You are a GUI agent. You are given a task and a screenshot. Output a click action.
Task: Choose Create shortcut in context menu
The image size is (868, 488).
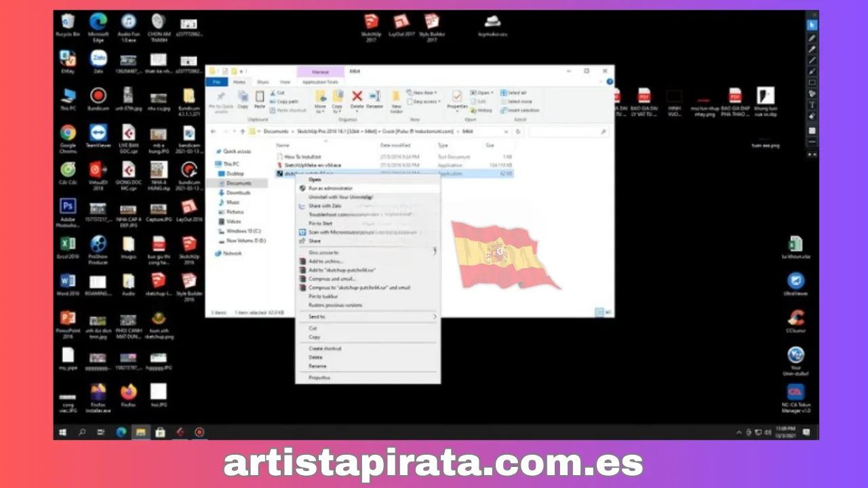368,348
